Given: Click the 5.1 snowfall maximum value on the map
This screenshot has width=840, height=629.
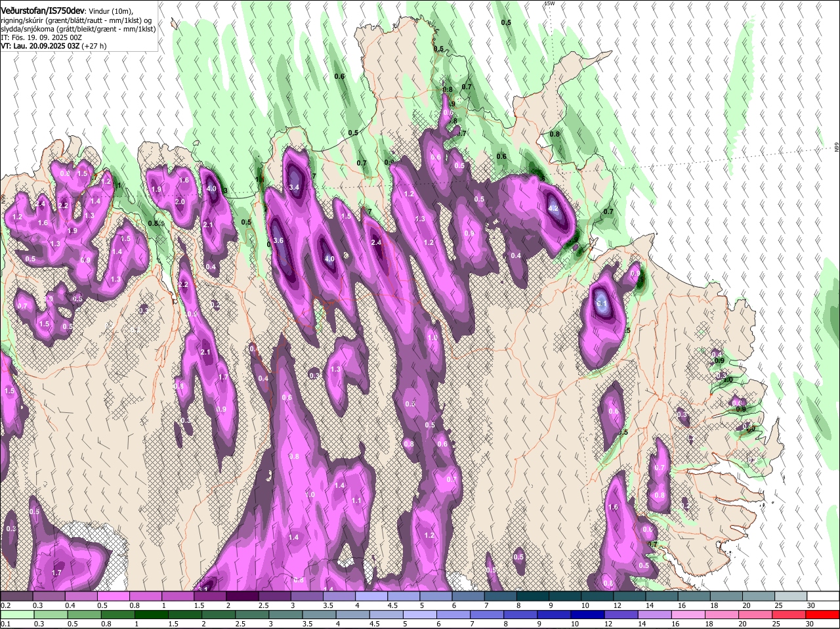Looking at the screenshot, I should pyautogui.click(x=602, y=304).
